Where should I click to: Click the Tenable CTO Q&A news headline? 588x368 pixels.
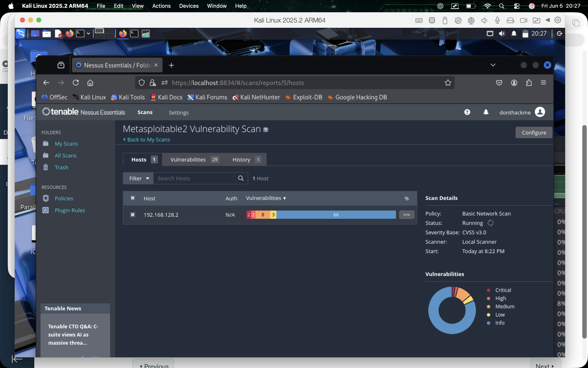(x=73, y=335)
